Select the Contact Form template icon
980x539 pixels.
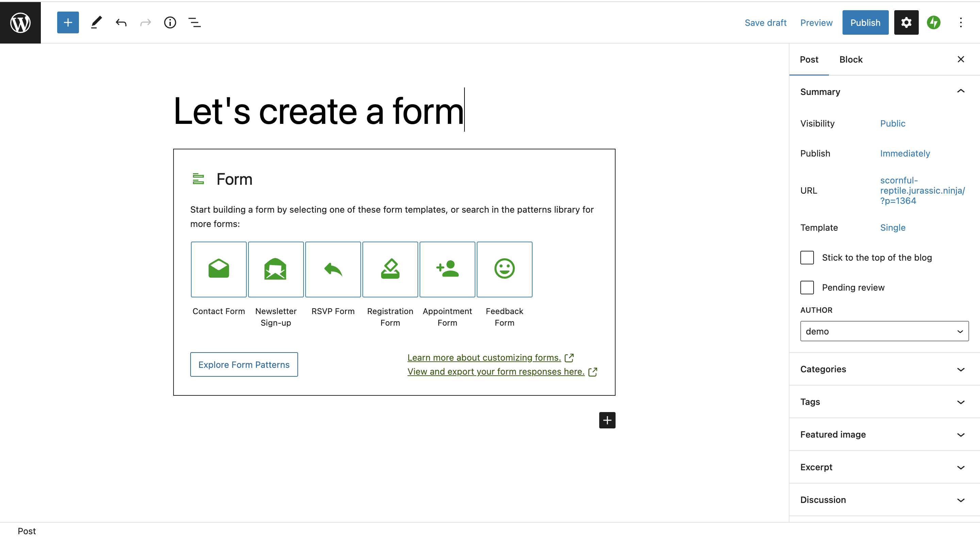218,269
